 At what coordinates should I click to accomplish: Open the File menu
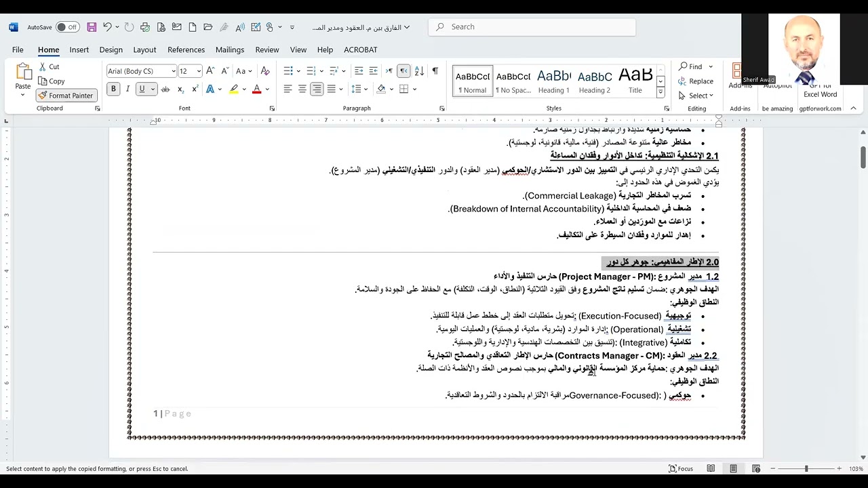(x=18, y=49)
